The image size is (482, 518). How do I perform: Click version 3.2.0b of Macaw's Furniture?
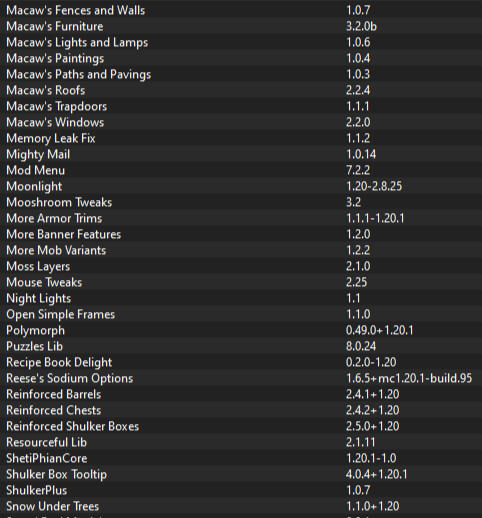(x=361, y=26)
